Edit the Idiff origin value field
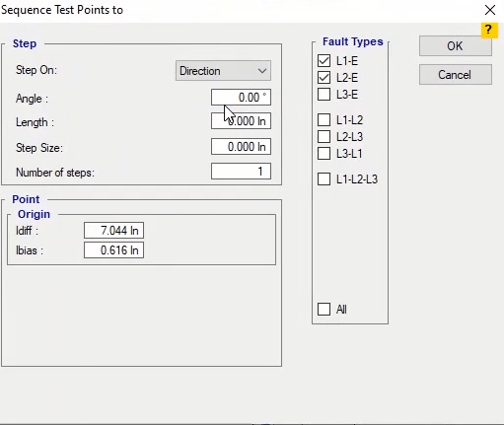The width and height of the screenshot is (504, 425). [x=113, y=231]
